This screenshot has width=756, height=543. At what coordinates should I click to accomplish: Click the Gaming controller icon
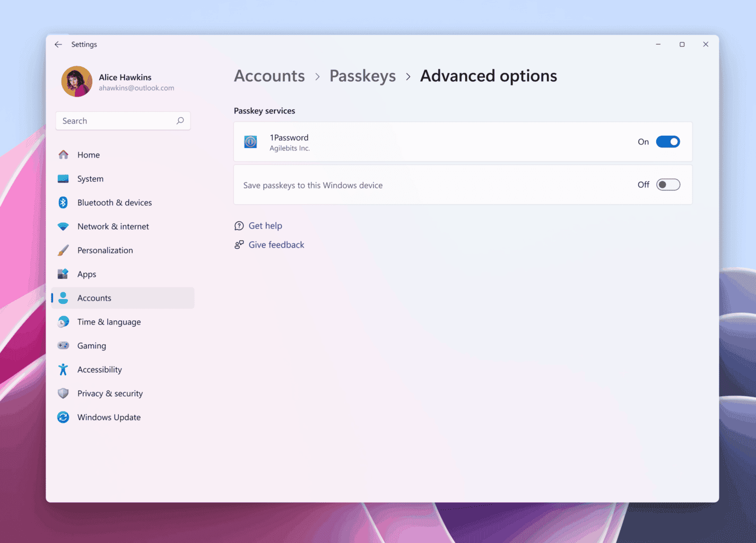(63, 346)
